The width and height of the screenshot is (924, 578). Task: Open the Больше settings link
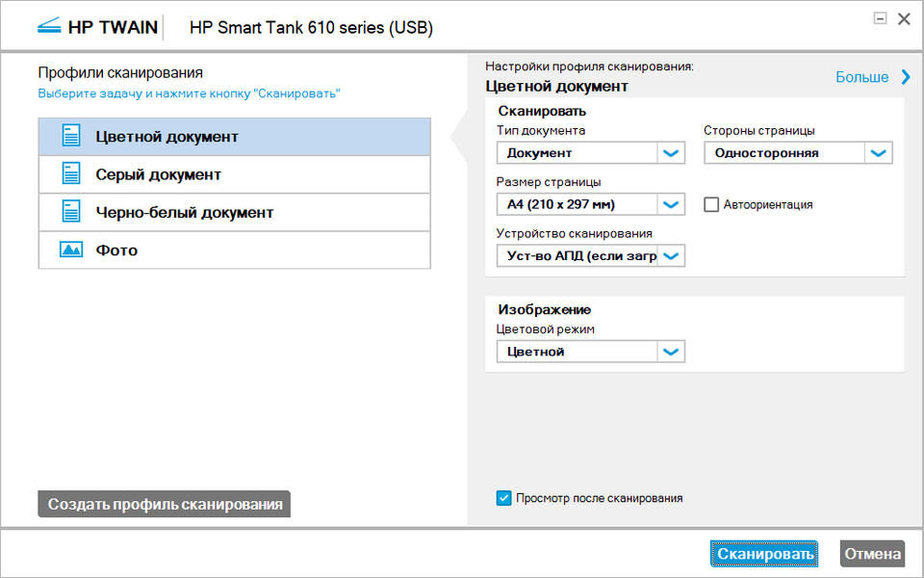pyautogui.click(x=861, y=77)
